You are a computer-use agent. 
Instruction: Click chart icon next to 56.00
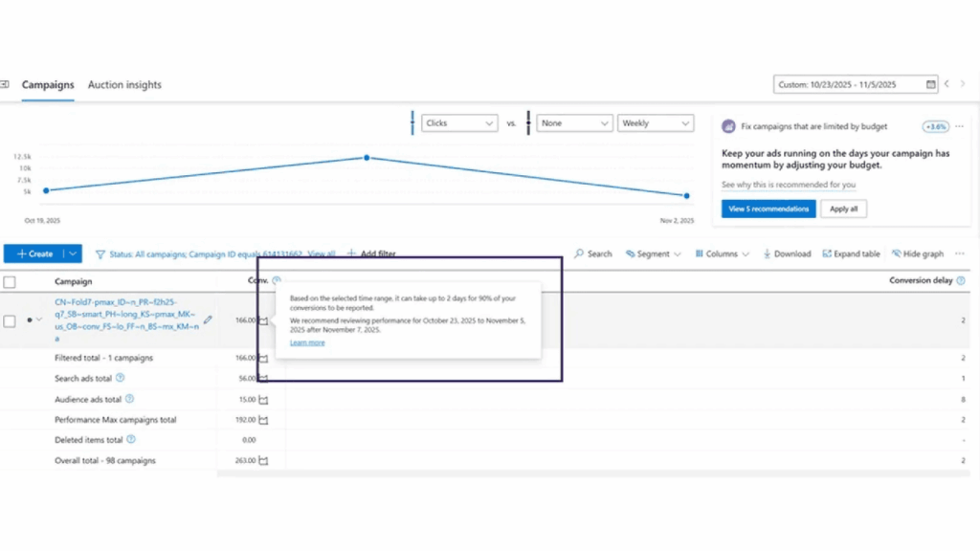pyautogui.click(x=263, y=379)
